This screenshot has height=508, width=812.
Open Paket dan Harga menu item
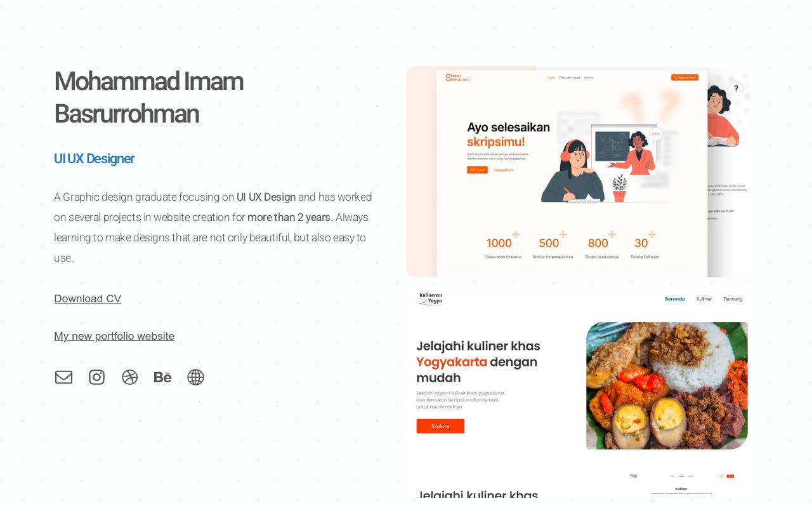(569, 77)
